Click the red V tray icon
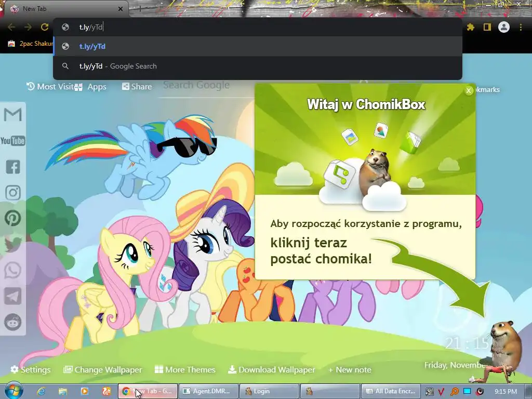Screen dimensions: 532x399 click(x=441, y=392)
